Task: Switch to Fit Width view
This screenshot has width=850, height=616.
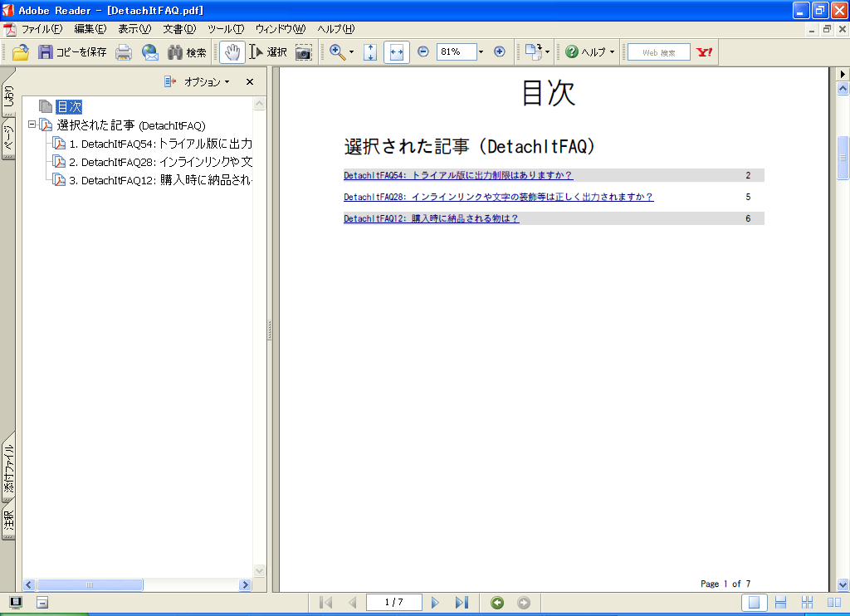Action: 397,52
